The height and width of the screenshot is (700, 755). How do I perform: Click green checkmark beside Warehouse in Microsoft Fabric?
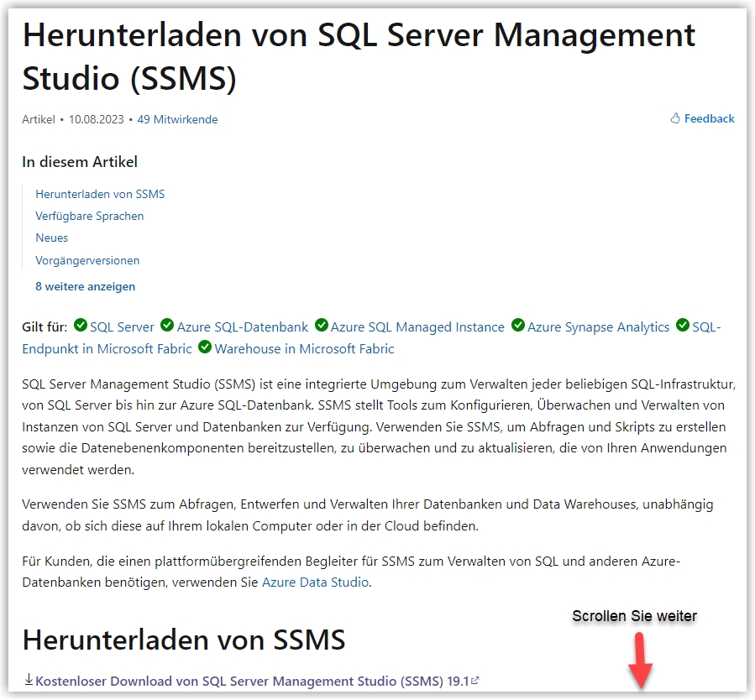(205, 347)
